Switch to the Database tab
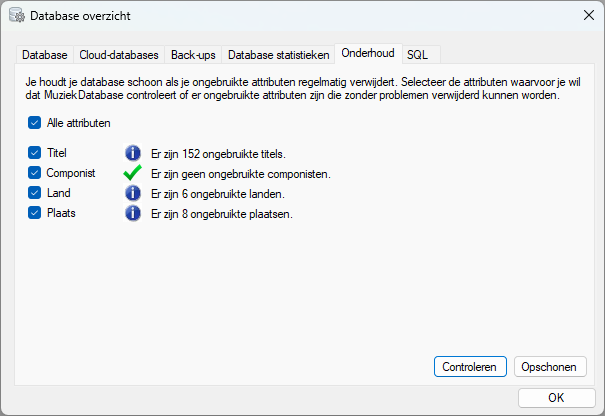Screen dimensions: 605x416 (45, 55)
